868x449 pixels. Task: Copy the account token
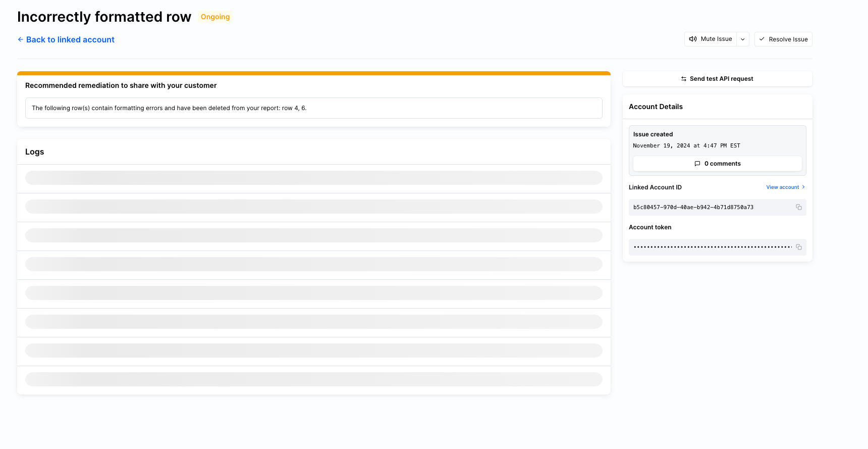pos(799,247)
